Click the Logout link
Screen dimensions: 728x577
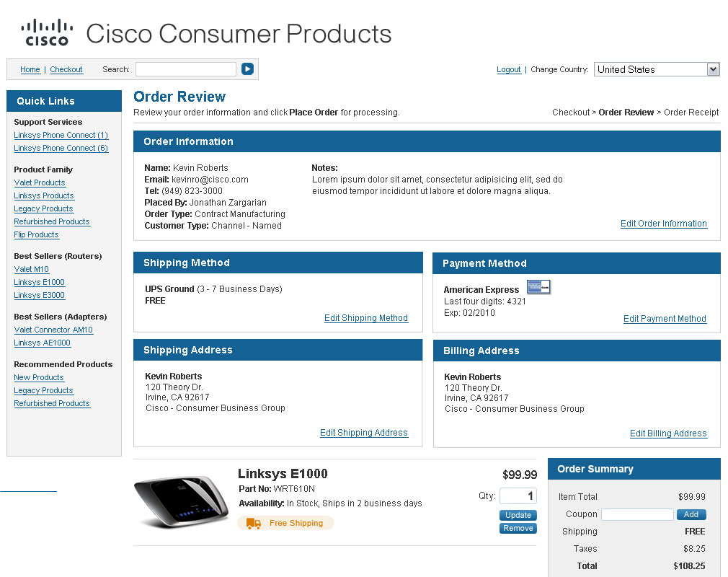point(509,70)
